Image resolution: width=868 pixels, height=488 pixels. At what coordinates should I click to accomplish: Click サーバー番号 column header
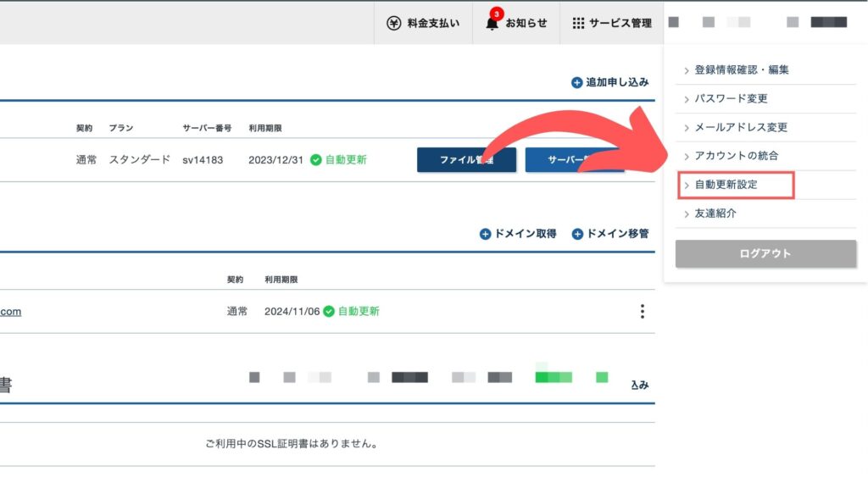pyautogui.click(x=207, y=128)
